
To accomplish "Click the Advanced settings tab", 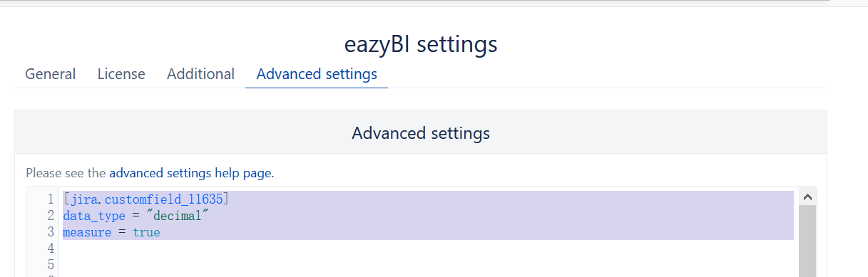I will point(317,74).
